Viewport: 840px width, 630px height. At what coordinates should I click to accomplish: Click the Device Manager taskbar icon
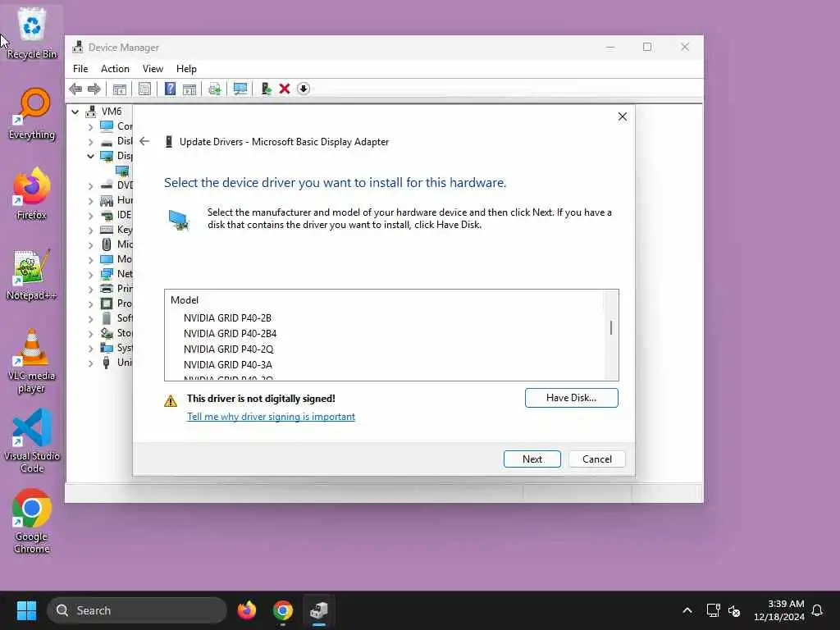click(319, 610)
